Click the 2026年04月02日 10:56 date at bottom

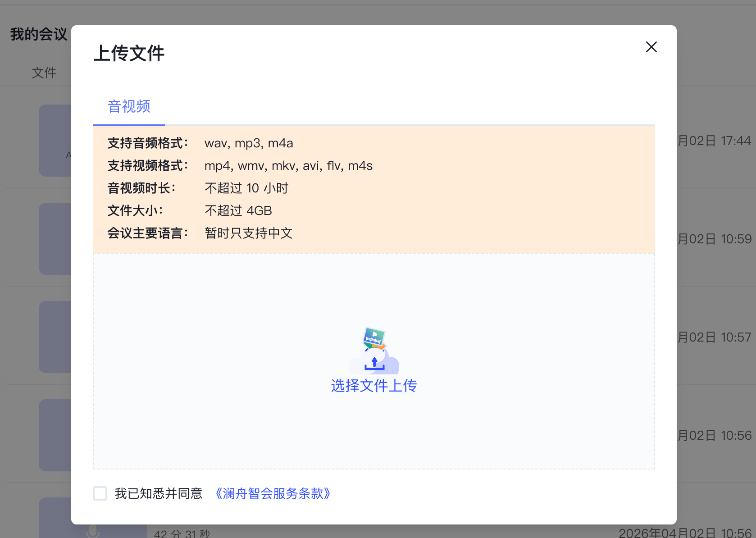685,533
